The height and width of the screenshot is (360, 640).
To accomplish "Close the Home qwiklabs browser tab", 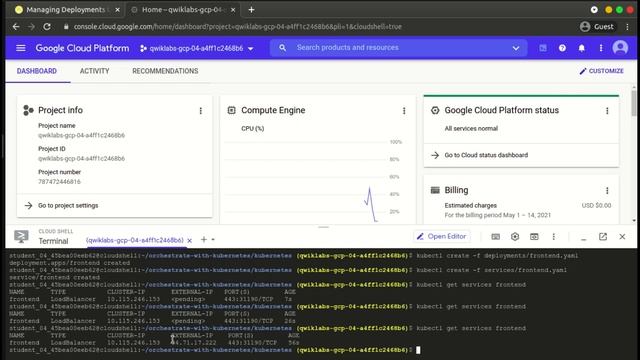I will coord(233,10).
